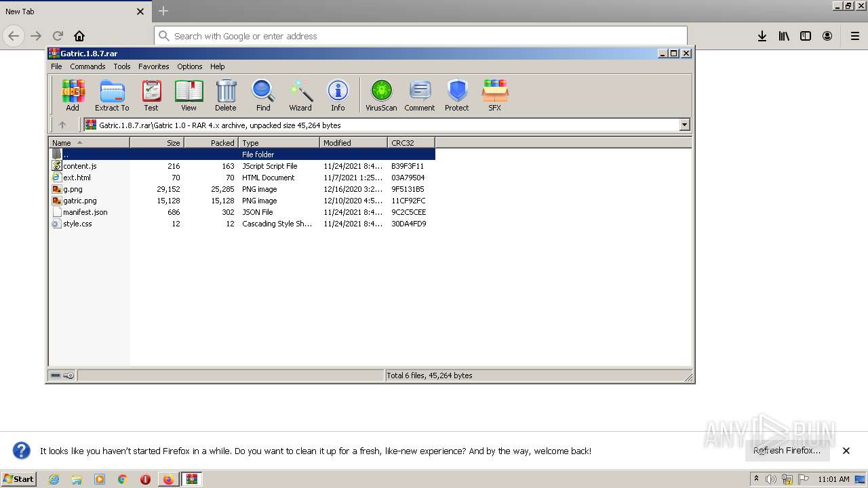This screenshot has height=488, width=868.
Task: Sort by Type column header
Action: coord(279,142)
